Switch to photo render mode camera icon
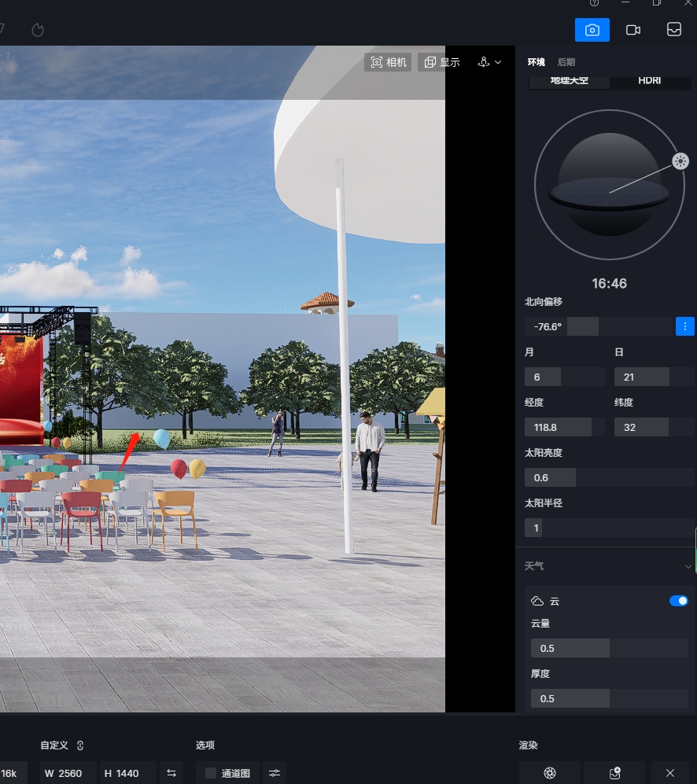 592,30
